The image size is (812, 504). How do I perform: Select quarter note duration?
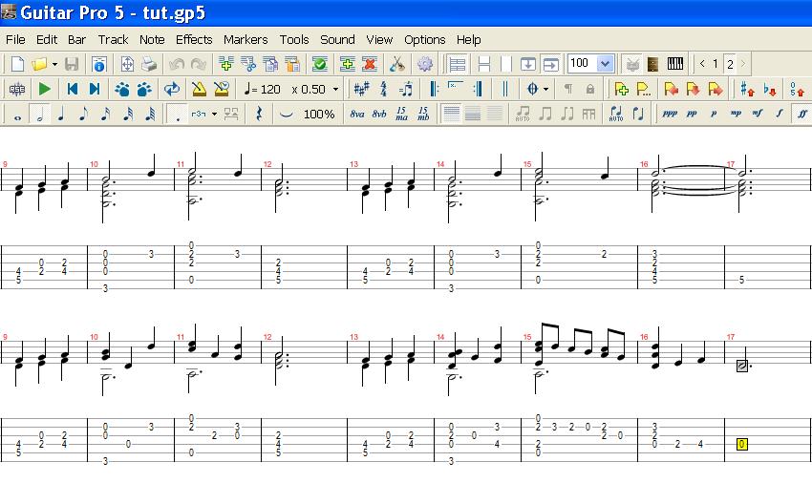62,114
